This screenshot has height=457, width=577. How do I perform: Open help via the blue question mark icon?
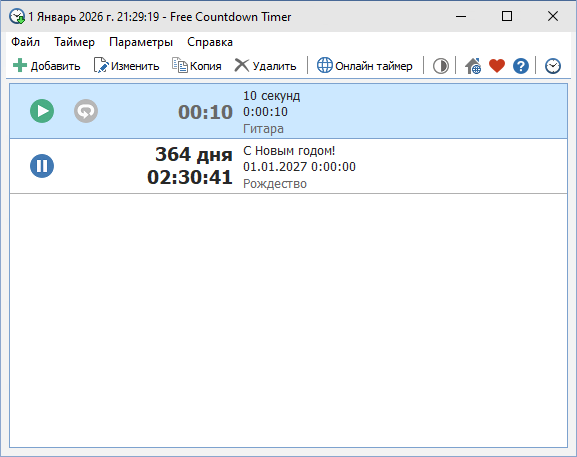click(x=521, y=66)
